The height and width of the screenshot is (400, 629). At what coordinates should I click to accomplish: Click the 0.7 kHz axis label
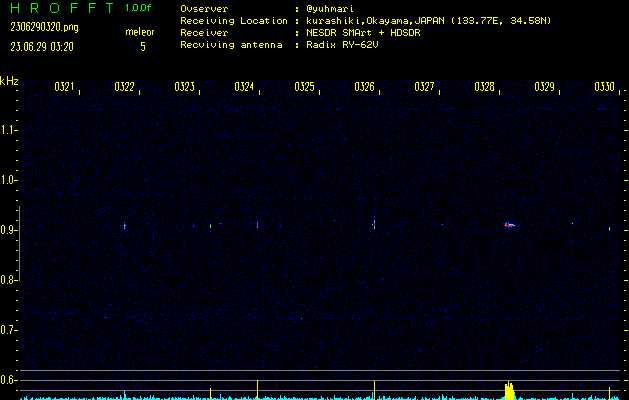tap(9, 330)
